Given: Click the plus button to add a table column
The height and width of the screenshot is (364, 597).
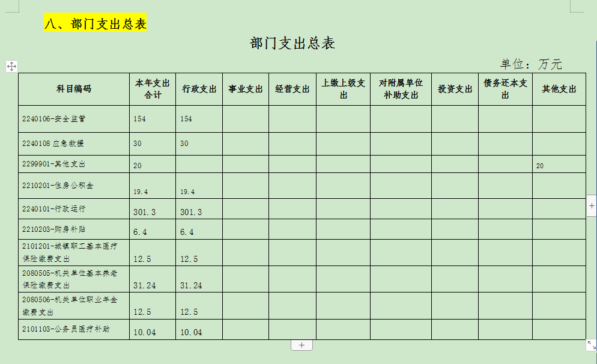Looking at the screenshot, I should [592, 206].
